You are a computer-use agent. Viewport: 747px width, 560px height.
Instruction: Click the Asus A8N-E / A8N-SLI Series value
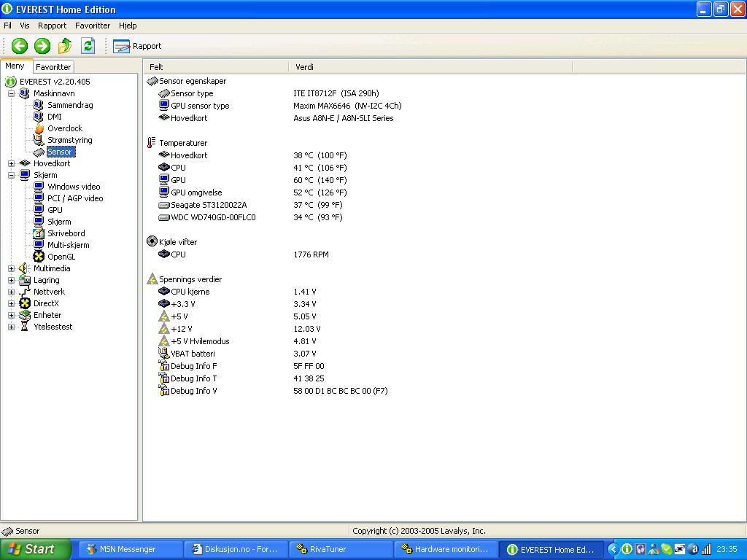click(344, 118)
